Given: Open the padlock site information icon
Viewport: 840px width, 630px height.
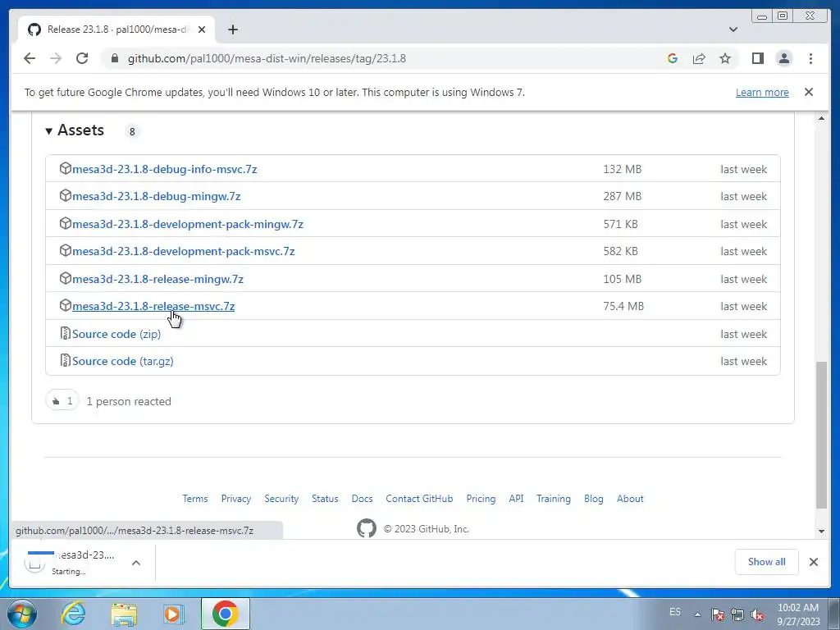Looking at the screenshot, I should [x=114, y=58].
